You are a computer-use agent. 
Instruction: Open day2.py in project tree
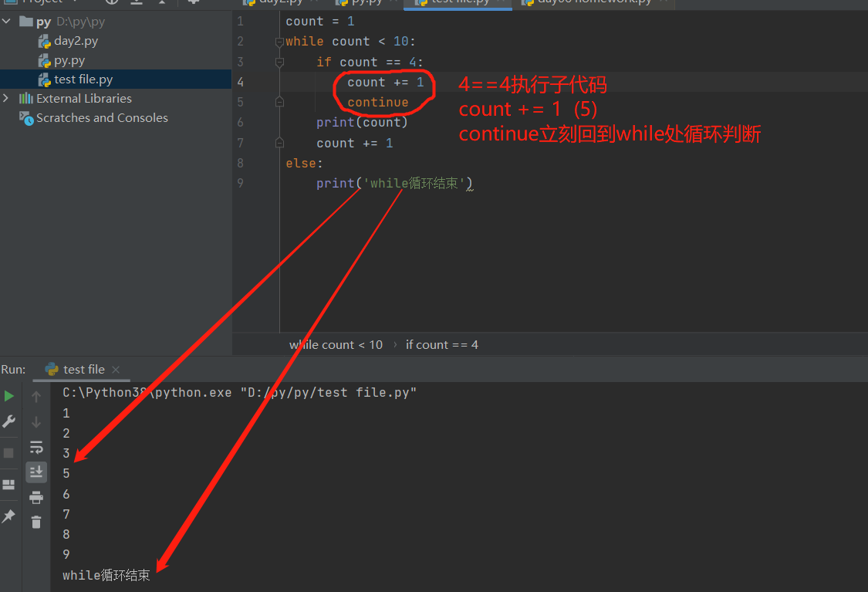(76, 41)
